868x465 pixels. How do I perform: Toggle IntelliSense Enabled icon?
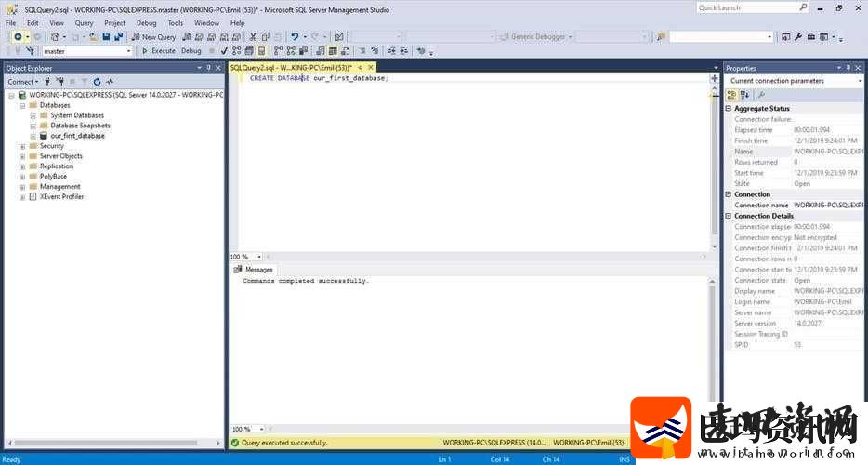point(262,51)
